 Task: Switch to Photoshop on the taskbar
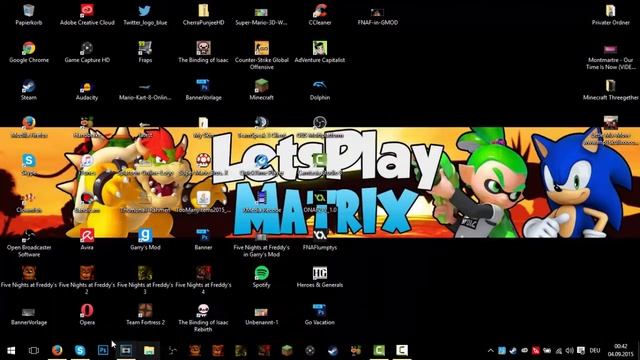103,350
